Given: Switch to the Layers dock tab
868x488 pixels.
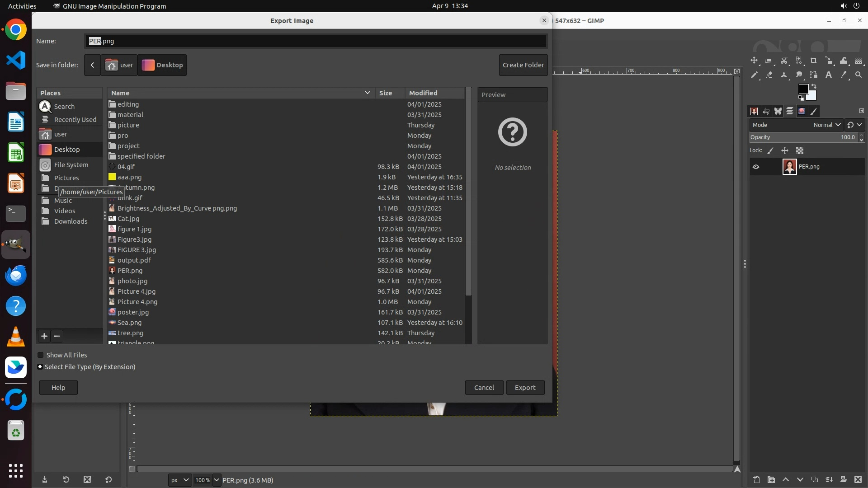Looking at the screenshot, I should pos(790,111).
